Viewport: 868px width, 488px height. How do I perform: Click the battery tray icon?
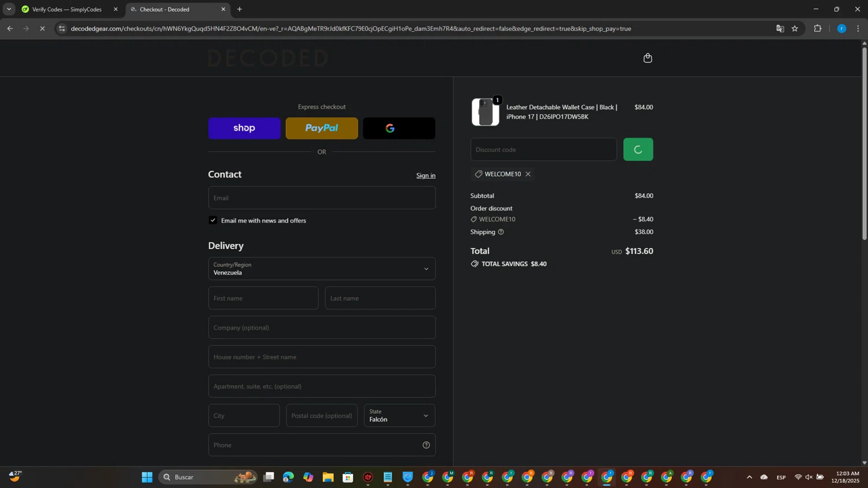tap(820, 477)
